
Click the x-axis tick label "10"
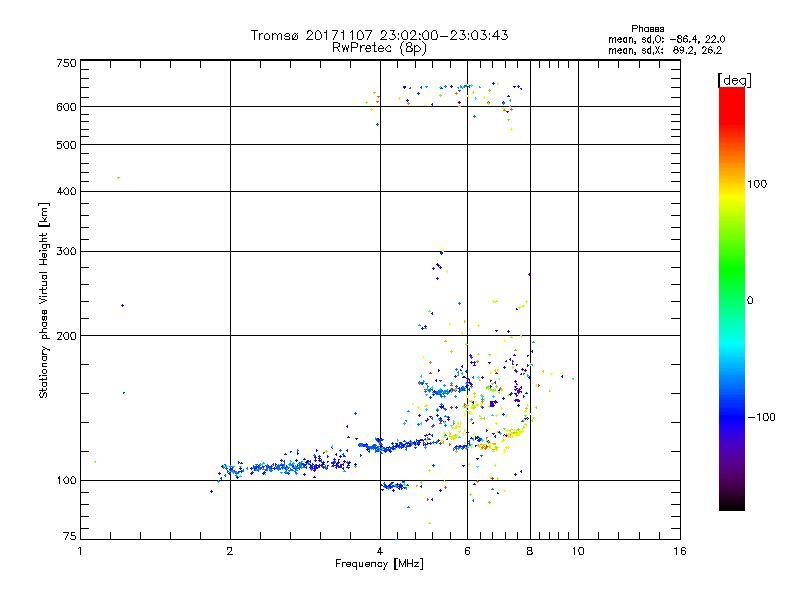pyautogui.click(x=578, y=551)
